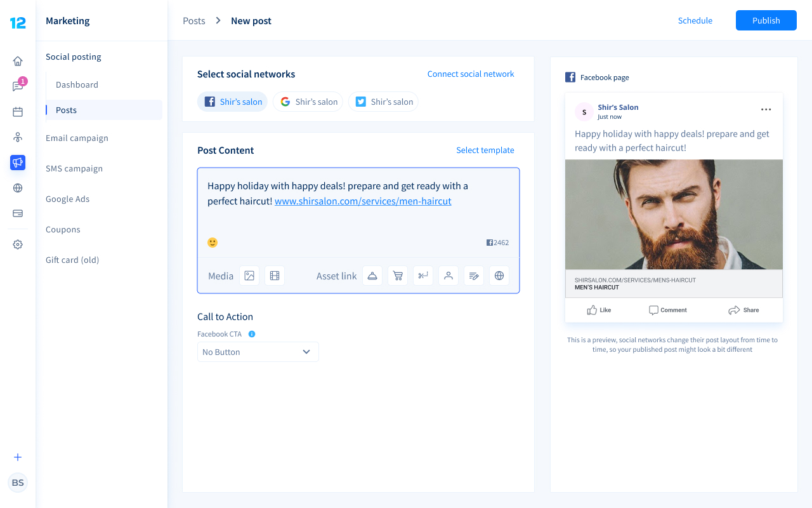Click Social posting section heading
The image size is (812, 508).
click(x=74, y=57)
